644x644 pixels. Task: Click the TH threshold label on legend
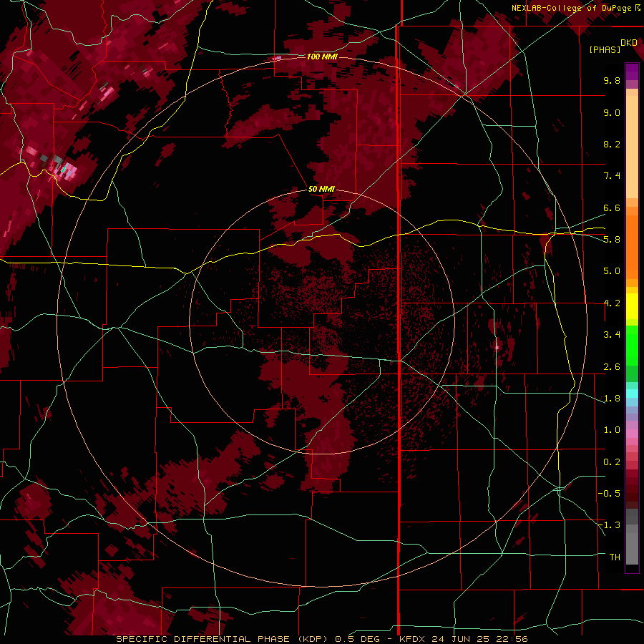(615, 557)
